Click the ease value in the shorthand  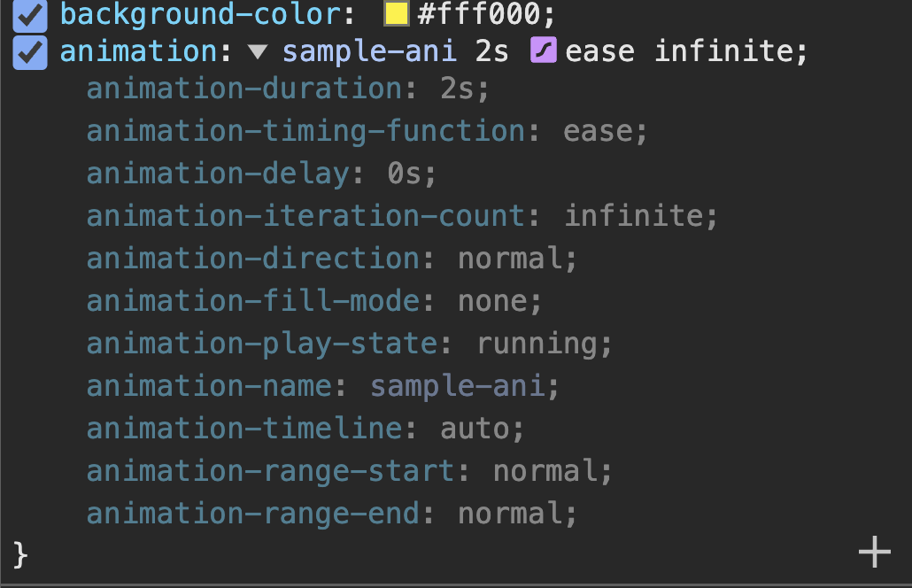[599, 51]
